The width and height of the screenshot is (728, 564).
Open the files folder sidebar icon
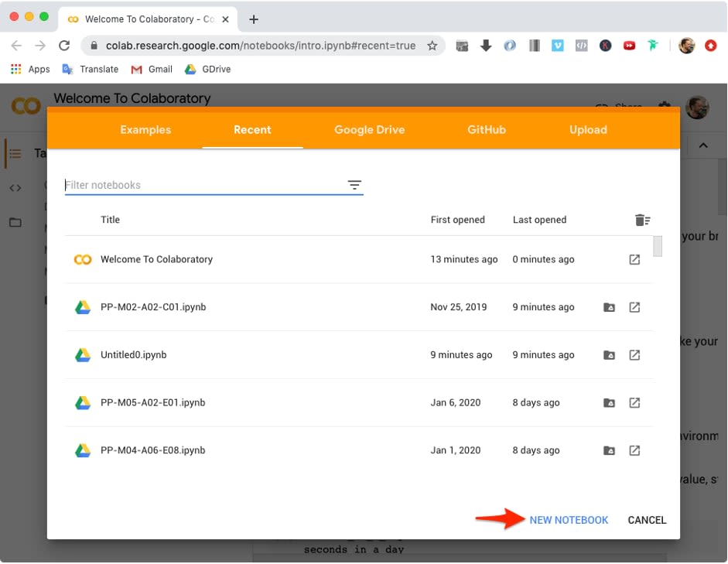[x=15, y=222]
